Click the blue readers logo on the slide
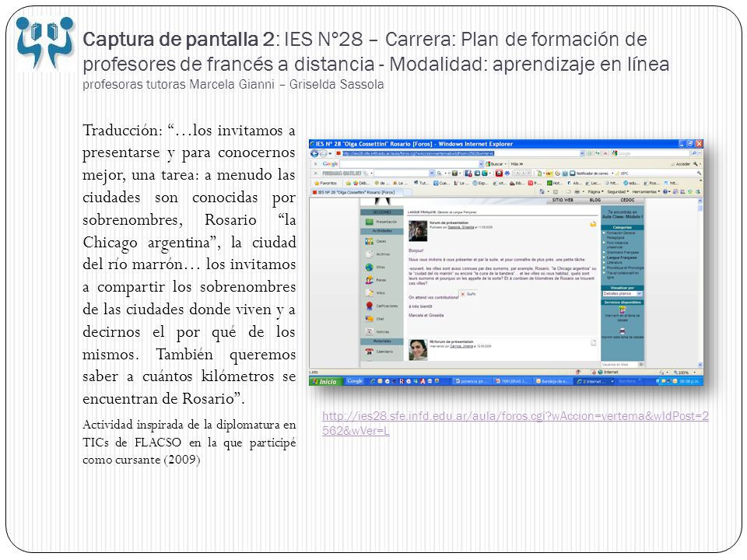Screen dimensions: 747x560 pos(45,42)
